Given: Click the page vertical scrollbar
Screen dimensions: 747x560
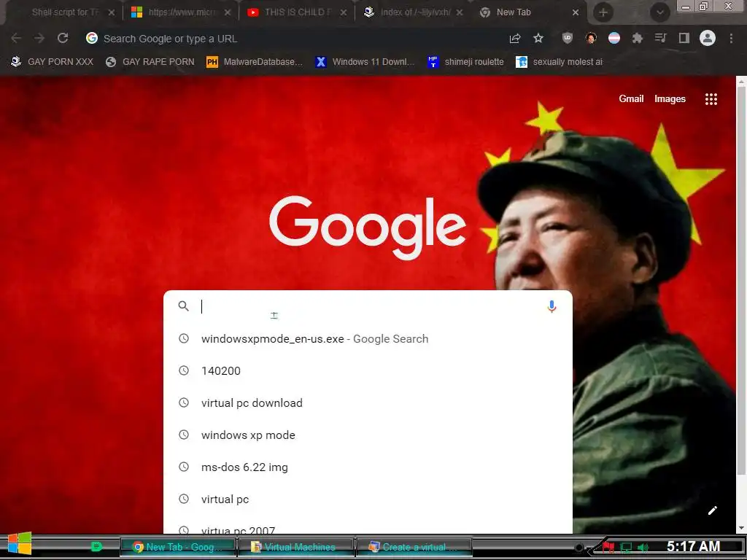Looking at the screenshot, I should [x=741, y=280].
